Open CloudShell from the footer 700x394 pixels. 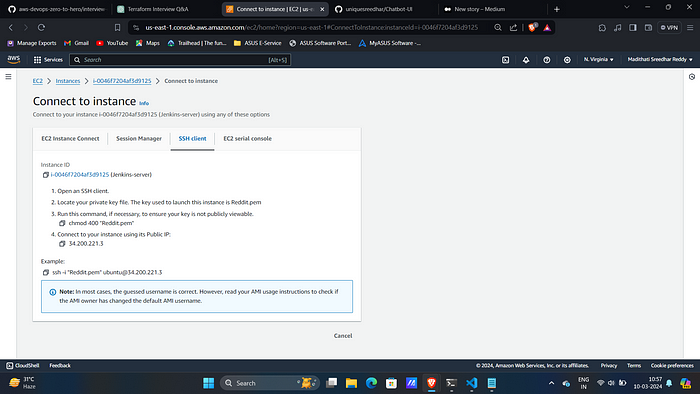point(22,365)
